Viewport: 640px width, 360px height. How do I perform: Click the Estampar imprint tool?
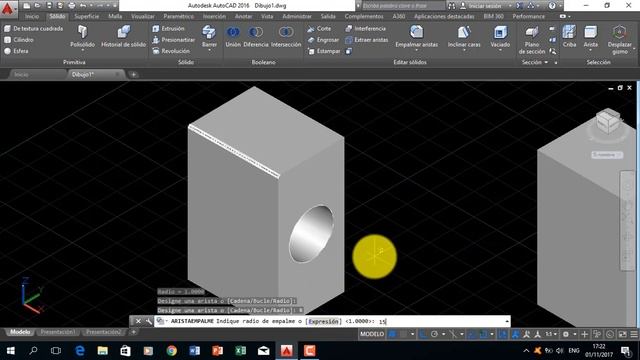pos(324,51)
